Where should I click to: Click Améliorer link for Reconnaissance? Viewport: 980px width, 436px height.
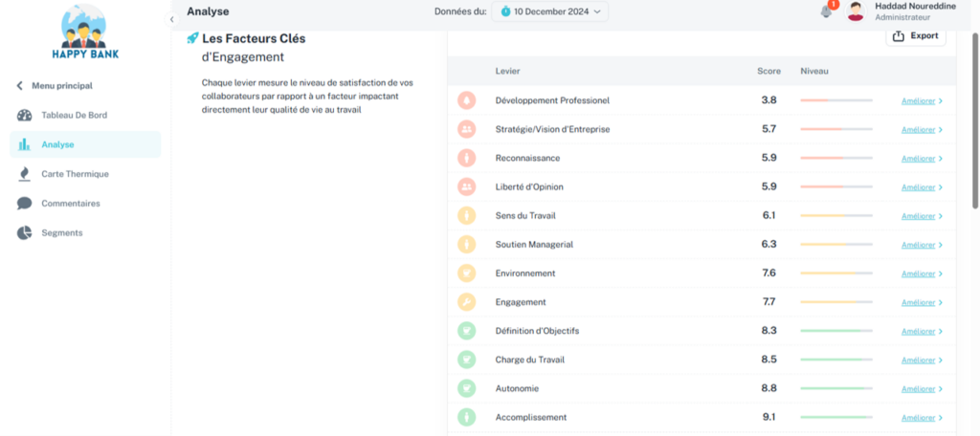pyautogui.click(x=922, y=159)
